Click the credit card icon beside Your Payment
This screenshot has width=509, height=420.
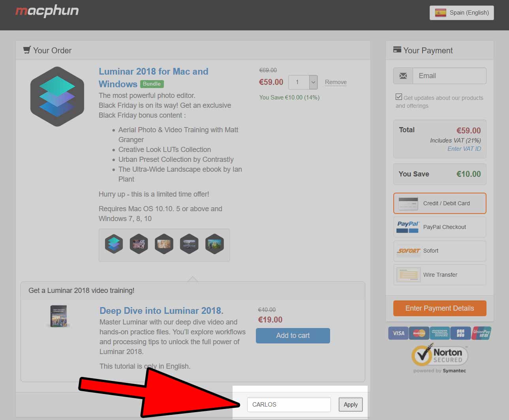click(x=397, y=50)
